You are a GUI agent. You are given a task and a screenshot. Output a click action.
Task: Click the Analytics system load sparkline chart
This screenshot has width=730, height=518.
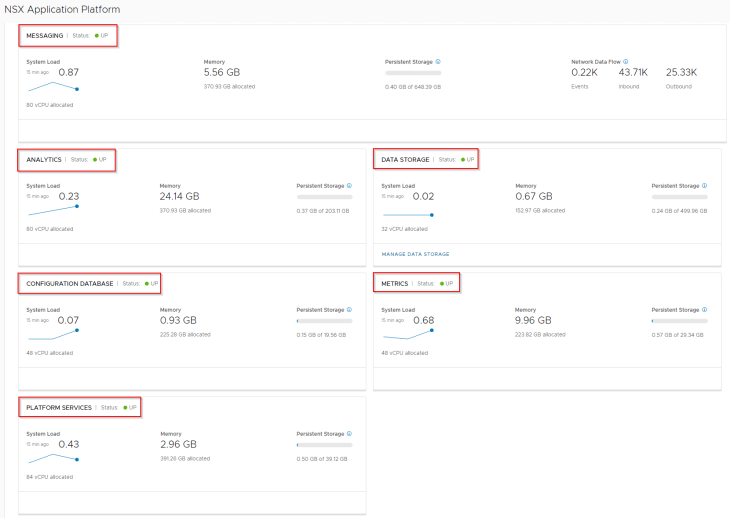click(53, 210)
